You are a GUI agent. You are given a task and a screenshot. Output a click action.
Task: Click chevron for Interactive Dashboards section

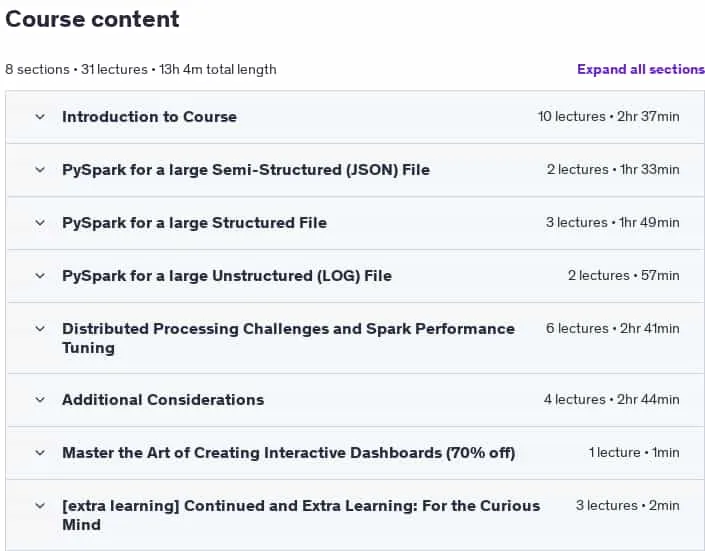pos(40,453)
